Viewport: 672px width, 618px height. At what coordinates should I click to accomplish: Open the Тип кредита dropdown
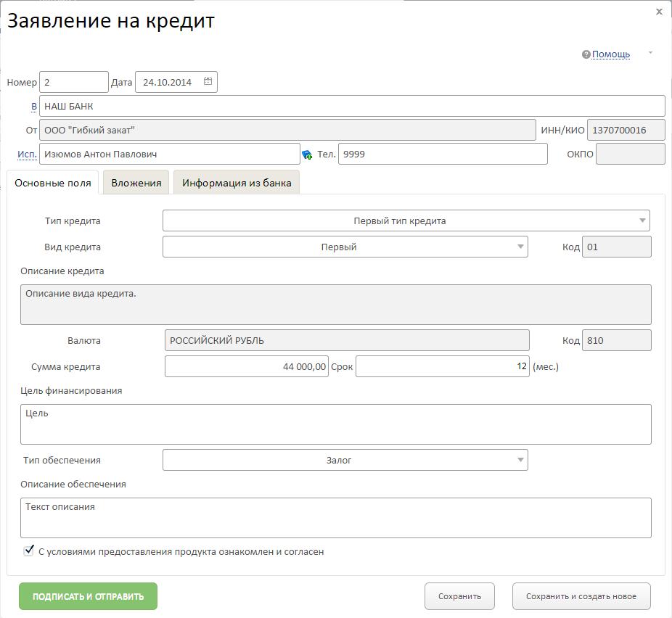[x=406, y=221]
